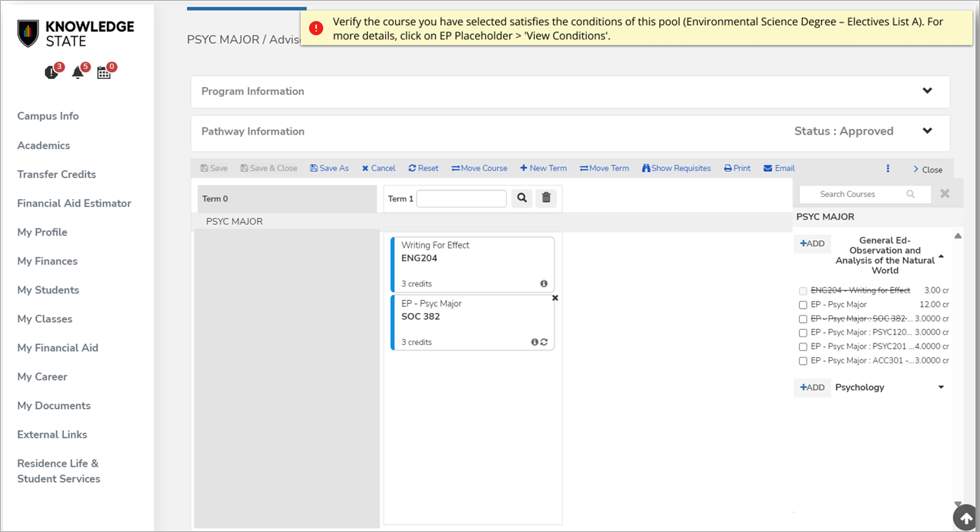Image resolution: width=980 pixels, height=532 pixels.
Task: Expand the Psychology requirement group arrow
Action: (941, 388)
